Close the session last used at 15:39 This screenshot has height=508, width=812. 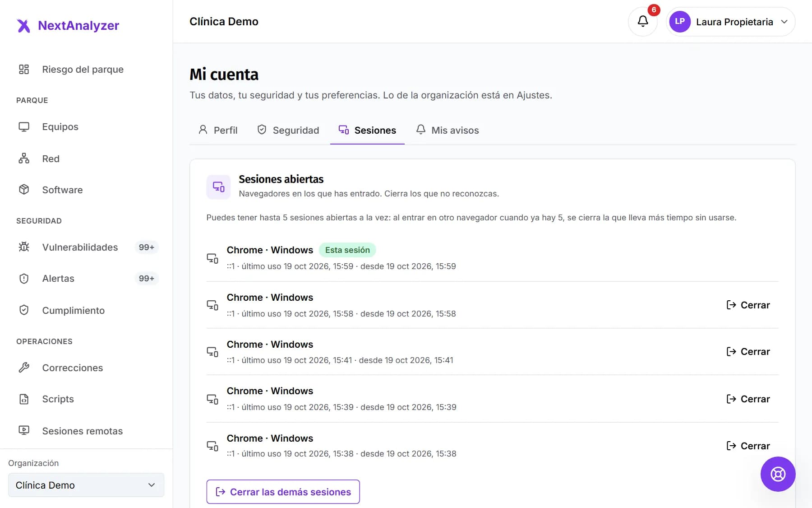pos(748,399)
